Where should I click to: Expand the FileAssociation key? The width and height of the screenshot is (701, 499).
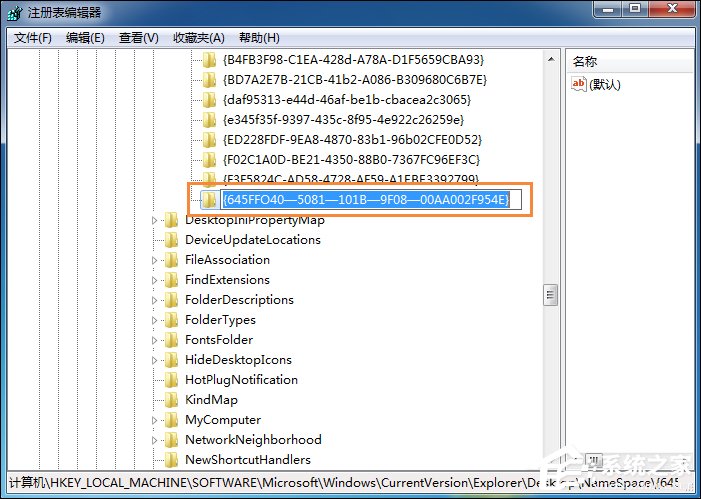(154, 260)
